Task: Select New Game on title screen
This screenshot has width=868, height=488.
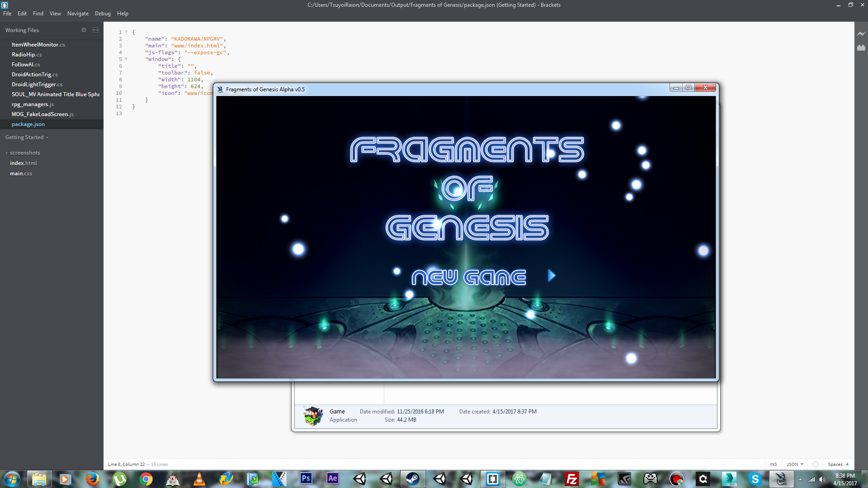Action: click(468, 277)
